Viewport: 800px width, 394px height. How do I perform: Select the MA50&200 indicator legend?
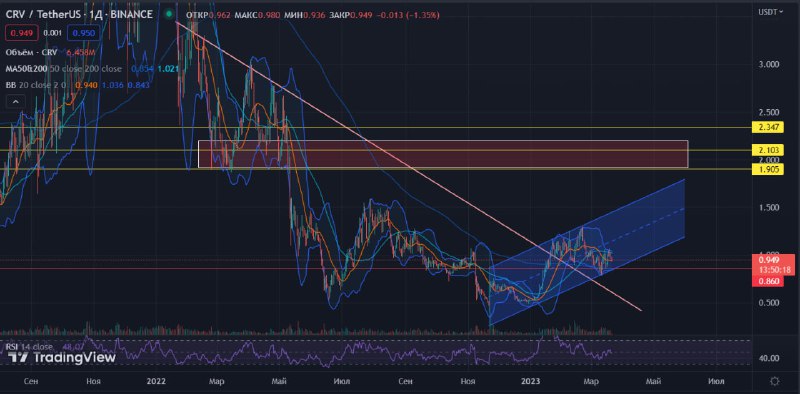pos(92,68)
